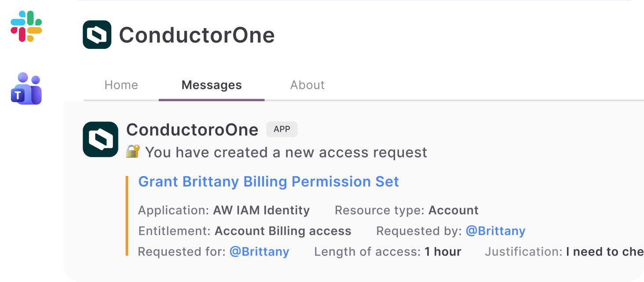
Task: Switch to the Messages tab
Action: point(212,85)
